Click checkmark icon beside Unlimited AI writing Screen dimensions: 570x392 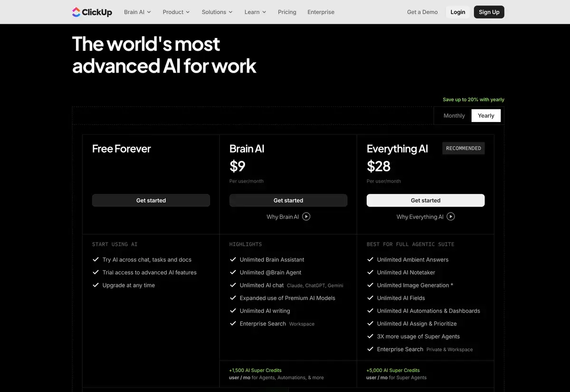(233, 311)
